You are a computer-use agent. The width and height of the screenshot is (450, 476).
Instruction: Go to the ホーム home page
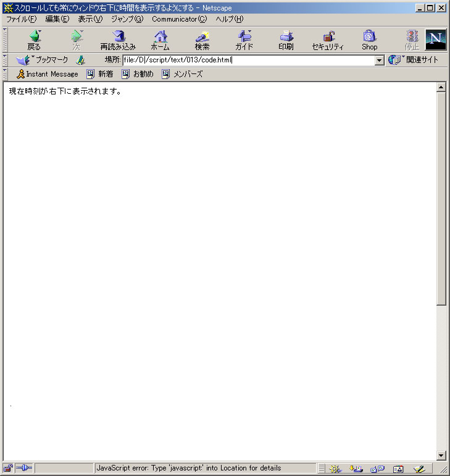pos(160,40)
